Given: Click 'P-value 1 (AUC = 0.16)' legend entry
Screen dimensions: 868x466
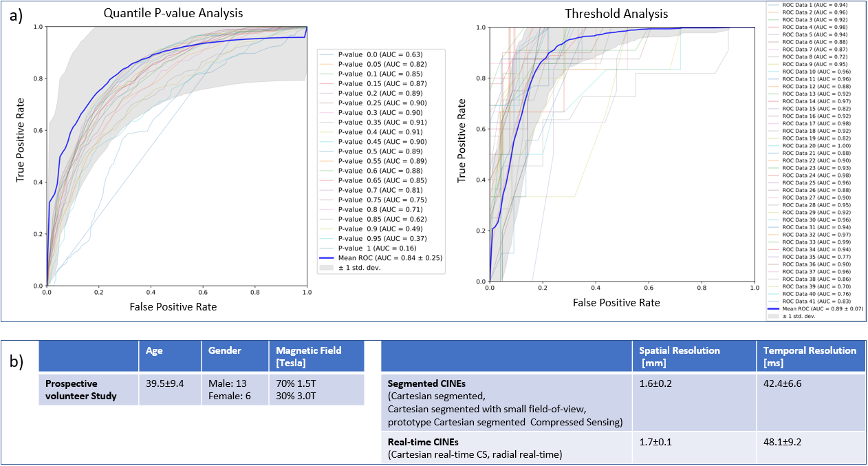Looking at the screenshot, I should [x=378, y=248].
